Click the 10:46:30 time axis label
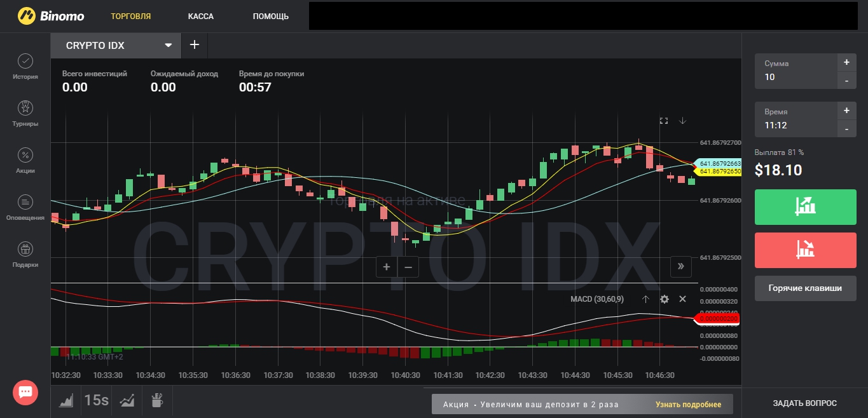 659,375
